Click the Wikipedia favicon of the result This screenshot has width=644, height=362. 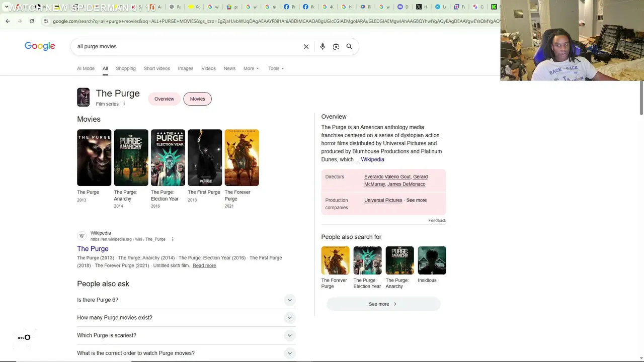[x=82, y=236]
